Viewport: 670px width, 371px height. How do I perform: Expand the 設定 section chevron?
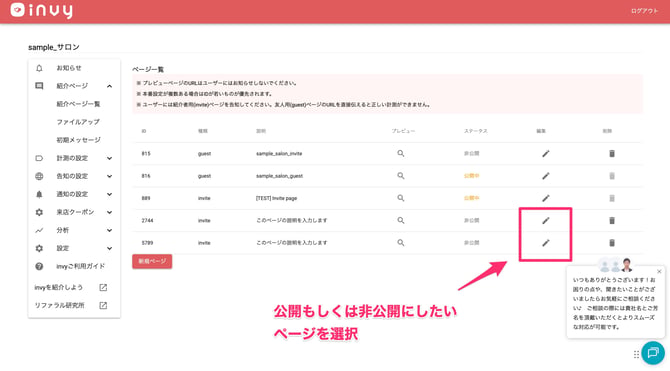click(x=109, y=248)
